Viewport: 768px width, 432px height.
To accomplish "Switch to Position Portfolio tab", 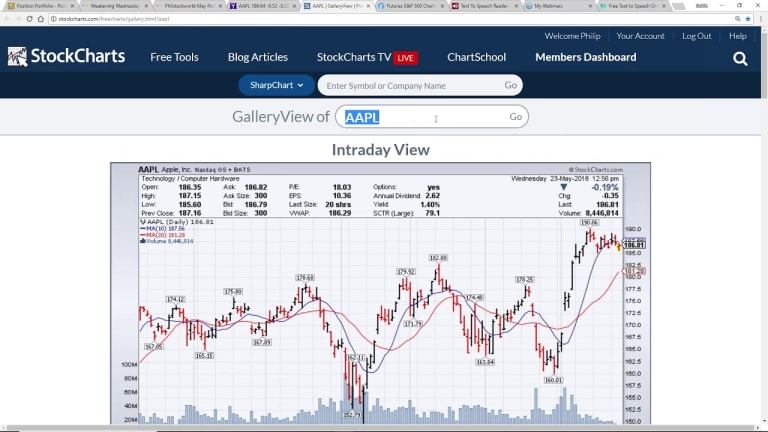I will click(41, 6).
